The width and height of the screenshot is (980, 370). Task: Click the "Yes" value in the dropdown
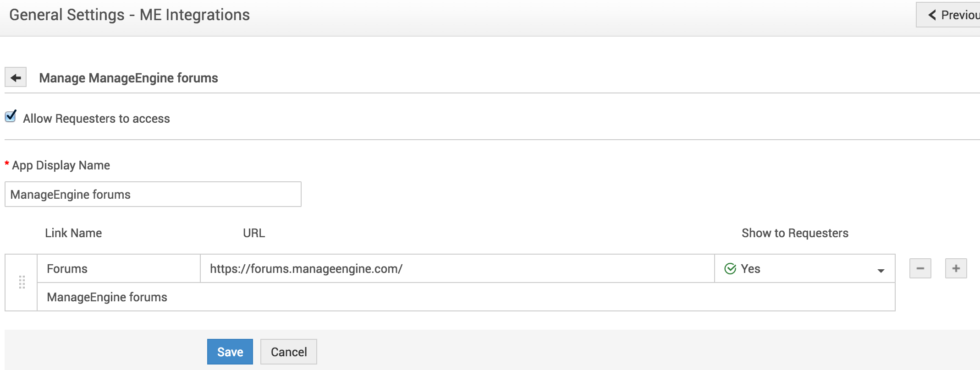coord(750,269)
